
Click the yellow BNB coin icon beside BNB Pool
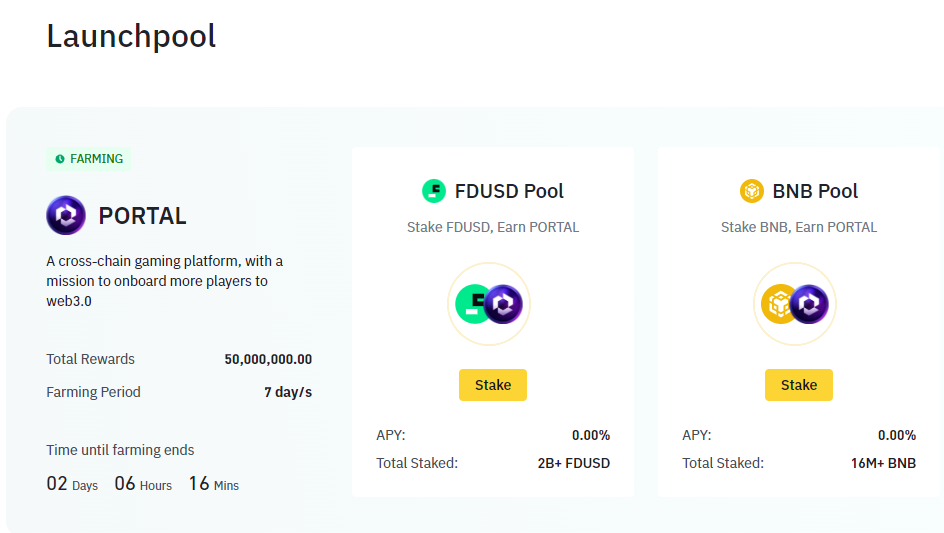click(751, 191)
